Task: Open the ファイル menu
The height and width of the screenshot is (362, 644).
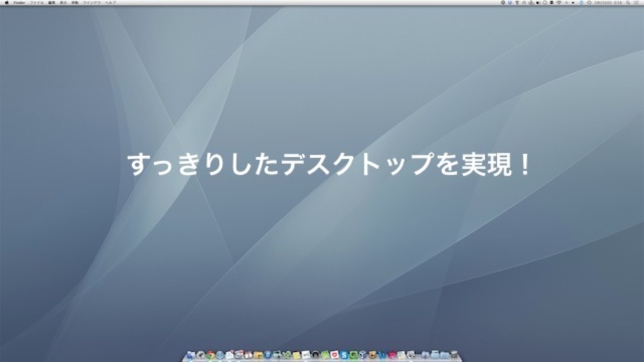Action: tap(36, 3)
